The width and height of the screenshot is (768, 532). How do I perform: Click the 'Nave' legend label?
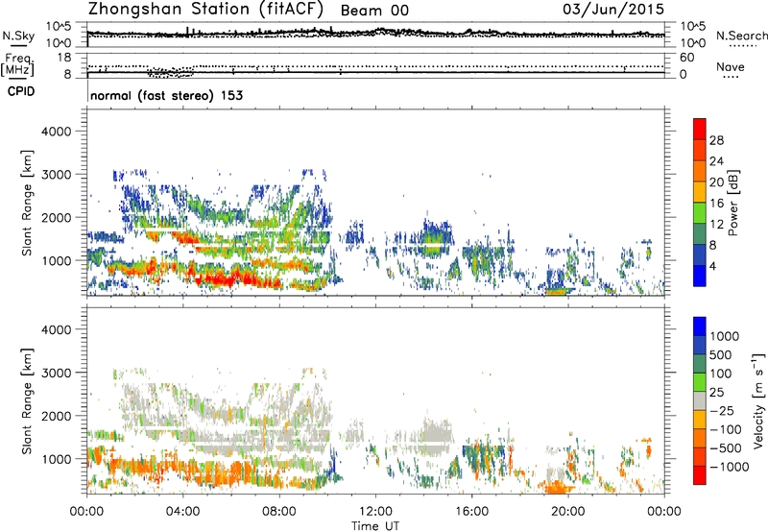(731, 66)
